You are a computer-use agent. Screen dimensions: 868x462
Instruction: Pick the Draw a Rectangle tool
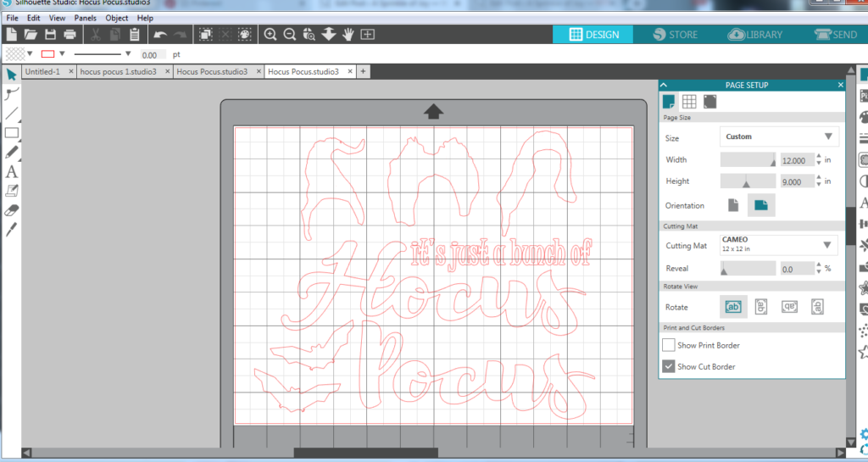click(12, 133)
